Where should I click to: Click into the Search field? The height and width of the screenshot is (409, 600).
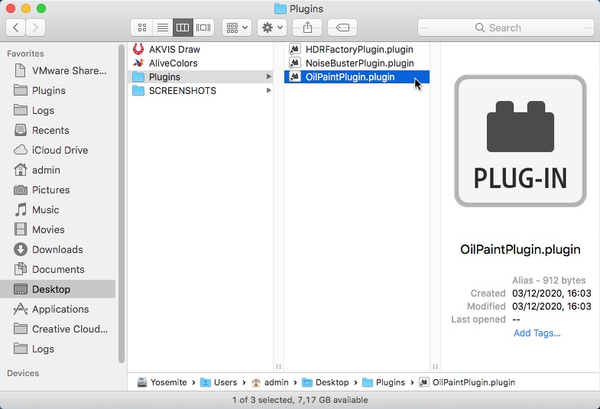click(x=506, y=28)
